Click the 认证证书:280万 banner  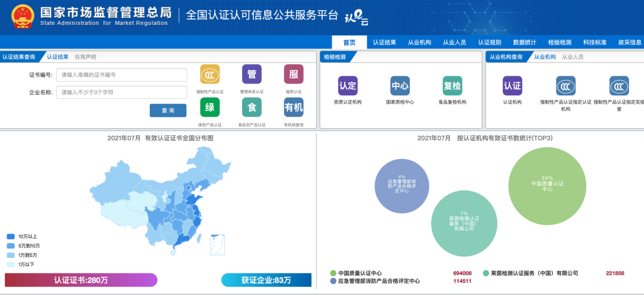click(81, 280)
